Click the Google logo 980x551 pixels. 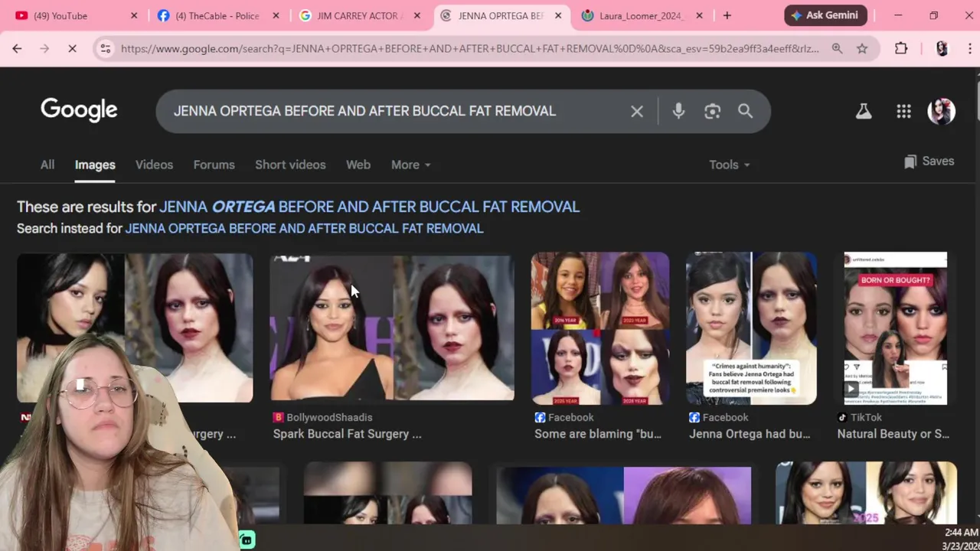coord(79,110)
